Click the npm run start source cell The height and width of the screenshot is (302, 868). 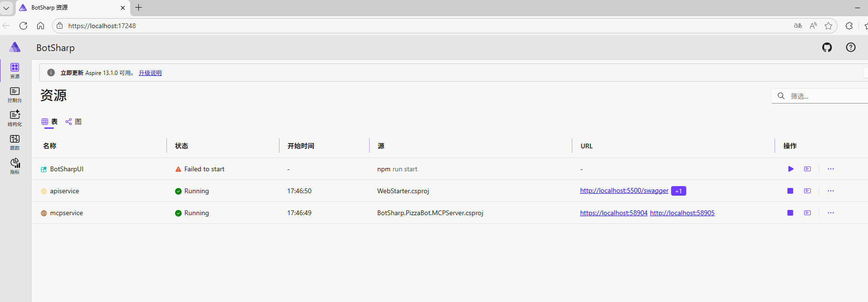point(397,169)
